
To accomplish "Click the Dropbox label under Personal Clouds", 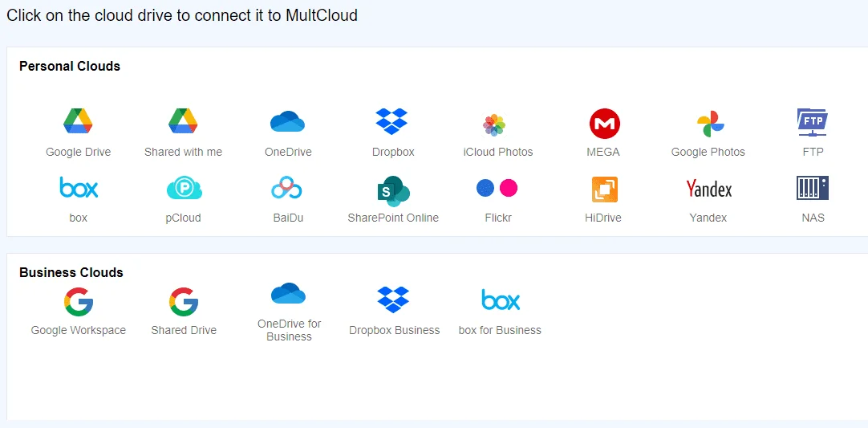I will pyautogui.click(x=393, y=152).
